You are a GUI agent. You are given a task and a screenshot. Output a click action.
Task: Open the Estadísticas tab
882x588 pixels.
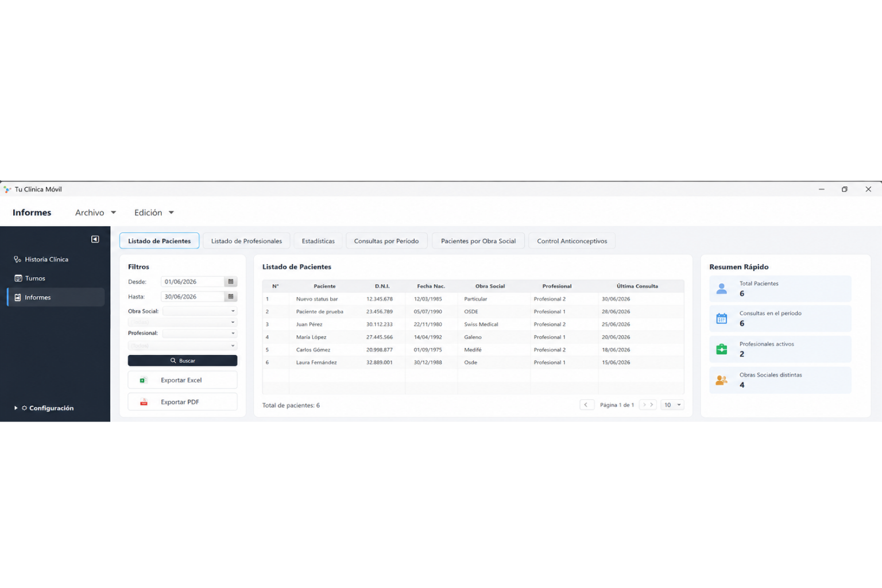click(318, 241)
